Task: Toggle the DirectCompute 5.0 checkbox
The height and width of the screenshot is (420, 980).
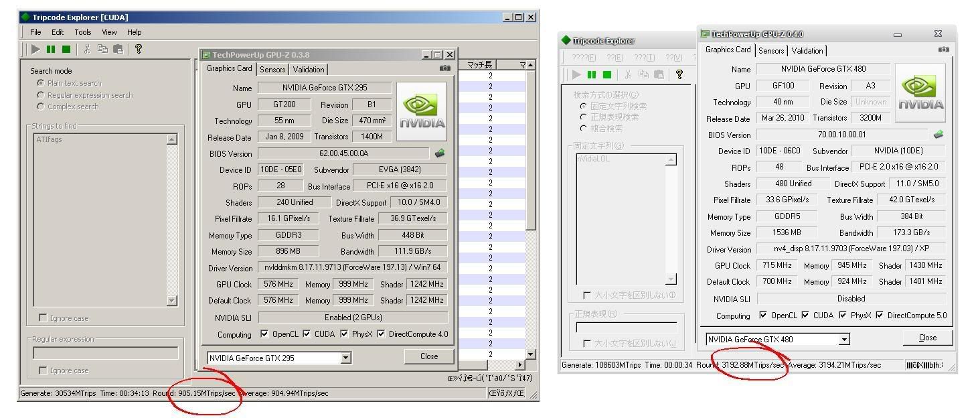Action: [x=880, y=316]
